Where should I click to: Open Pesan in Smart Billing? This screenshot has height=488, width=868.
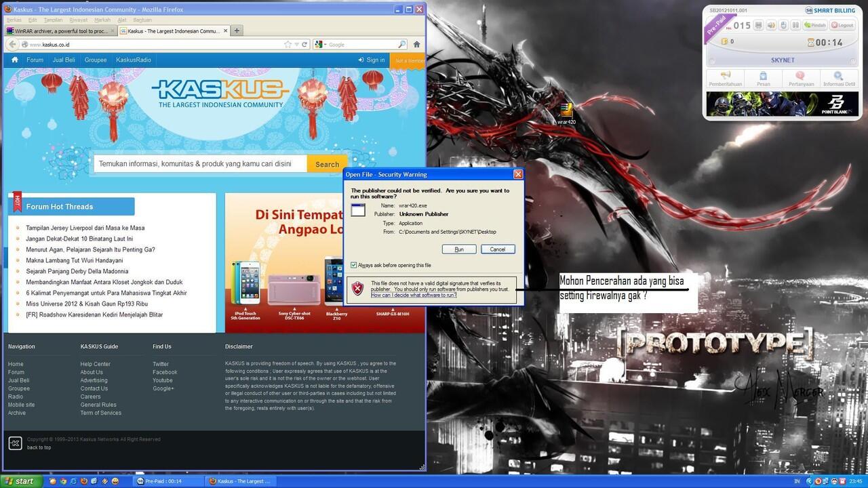tap(763, 79)
